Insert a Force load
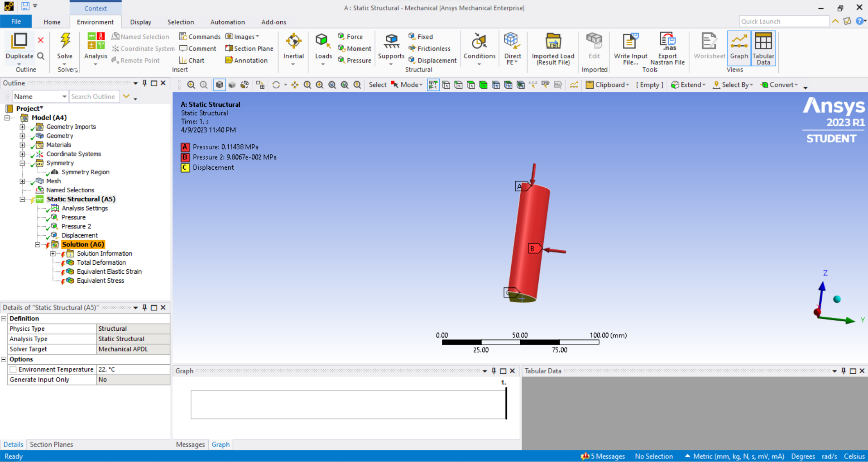868x462 pixels. [x=350, y=37]
